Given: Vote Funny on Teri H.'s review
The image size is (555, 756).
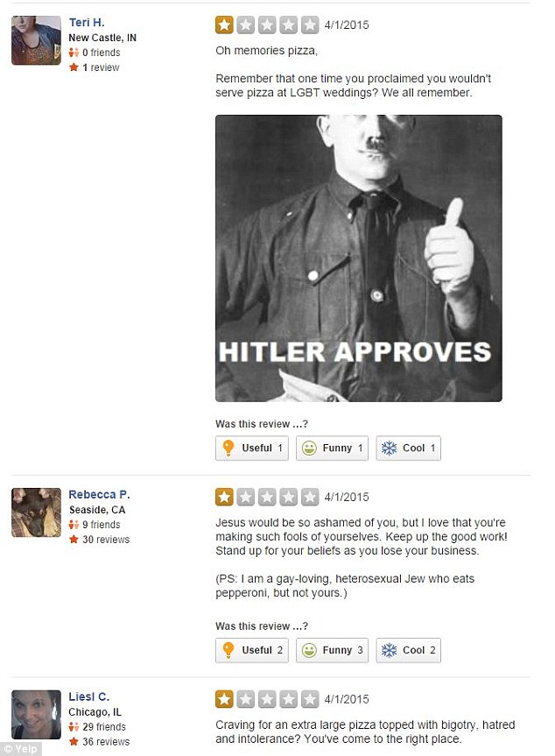Looking at the screenshot, I should point(332,448).
